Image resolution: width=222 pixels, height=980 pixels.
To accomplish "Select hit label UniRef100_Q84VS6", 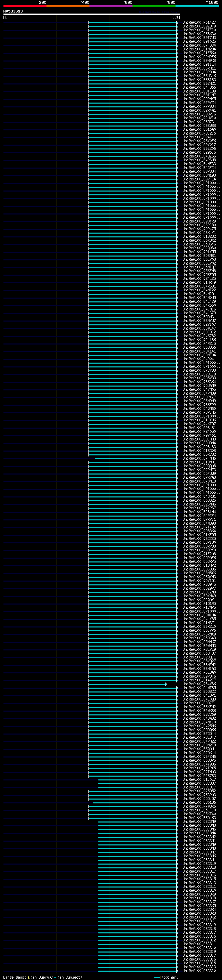I will click(x=199, y=685).
